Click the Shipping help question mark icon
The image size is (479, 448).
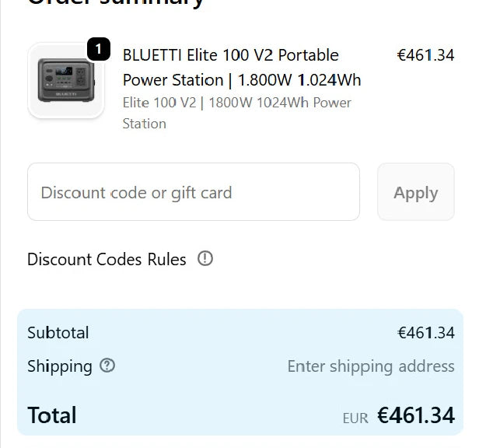[107, 366]
